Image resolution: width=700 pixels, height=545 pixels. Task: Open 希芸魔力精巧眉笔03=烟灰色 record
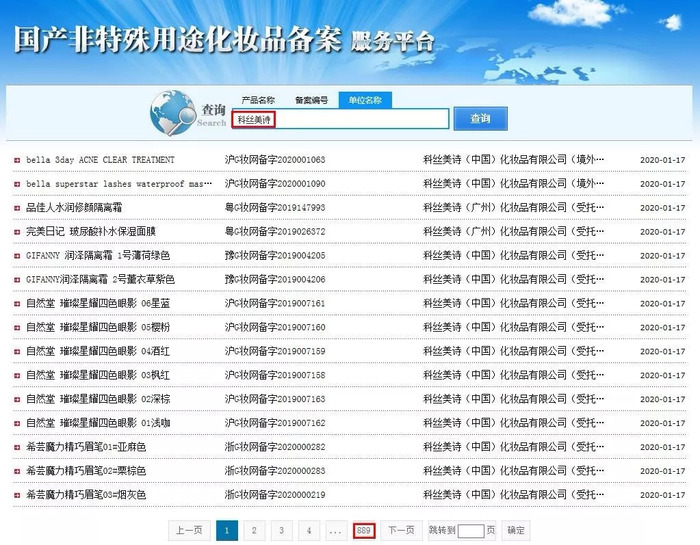(x=86, y=495)
